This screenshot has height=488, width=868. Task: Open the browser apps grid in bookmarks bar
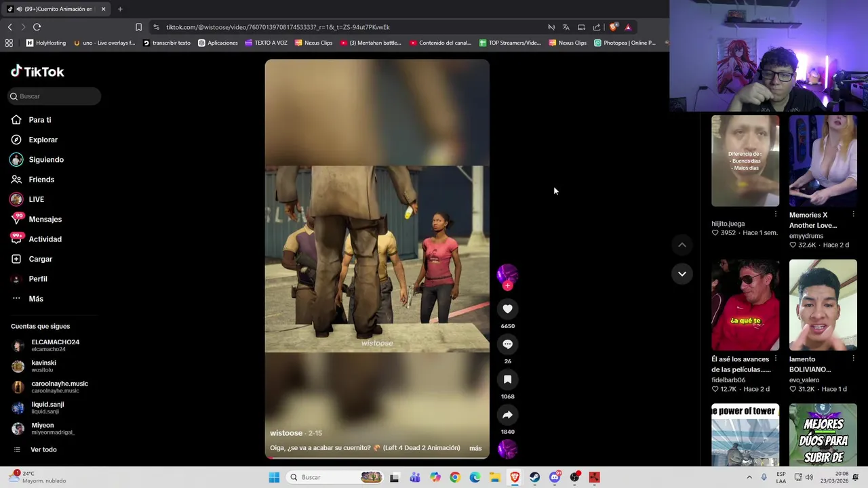[9, 43]
